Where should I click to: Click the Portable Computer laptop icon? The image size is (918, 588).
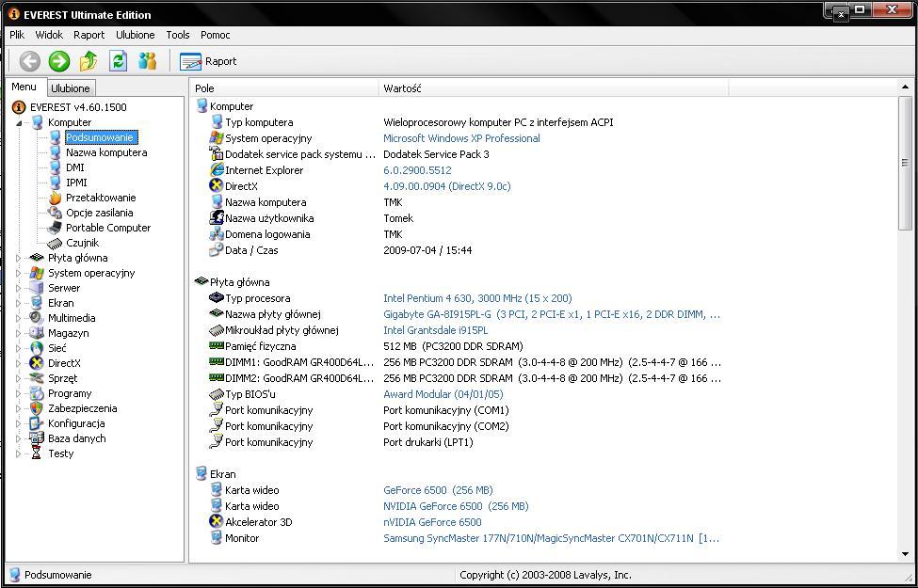(55, 228)
